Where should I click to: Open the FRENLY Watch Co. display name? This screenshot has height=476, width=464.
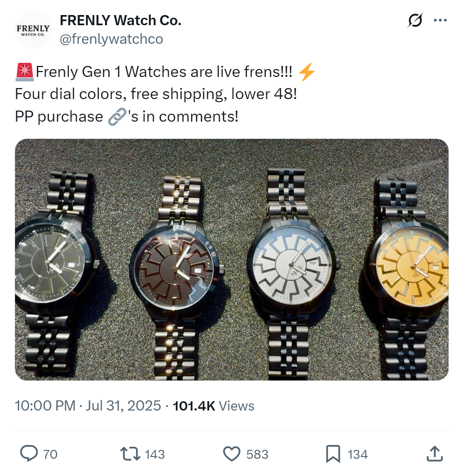120,20
